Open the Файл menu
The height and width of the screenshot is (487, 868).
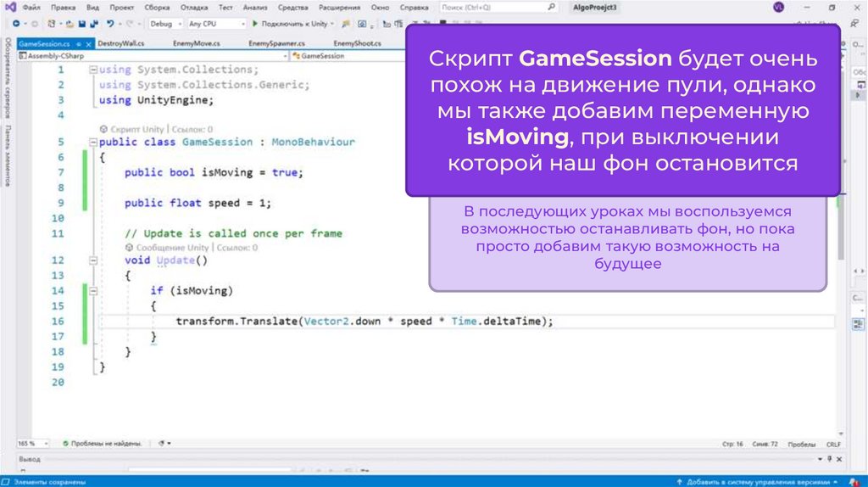(31, 7)
